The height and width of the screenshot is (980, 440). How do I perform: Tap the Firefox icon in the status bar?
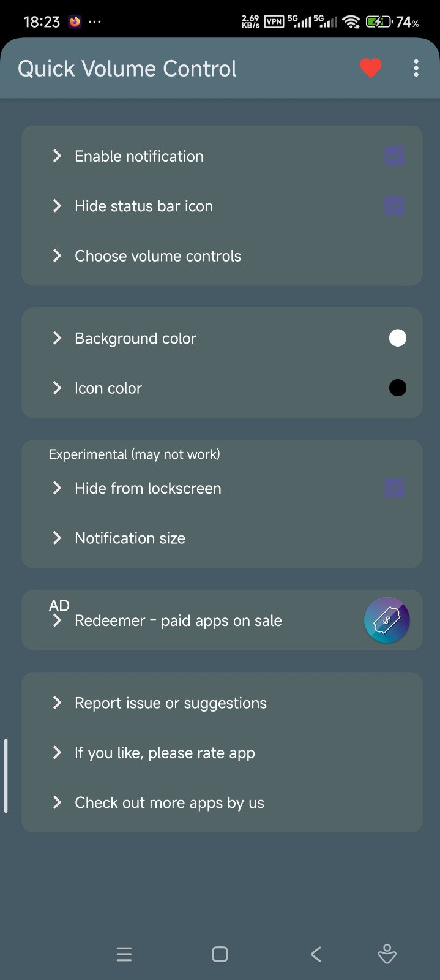(75, 22)
